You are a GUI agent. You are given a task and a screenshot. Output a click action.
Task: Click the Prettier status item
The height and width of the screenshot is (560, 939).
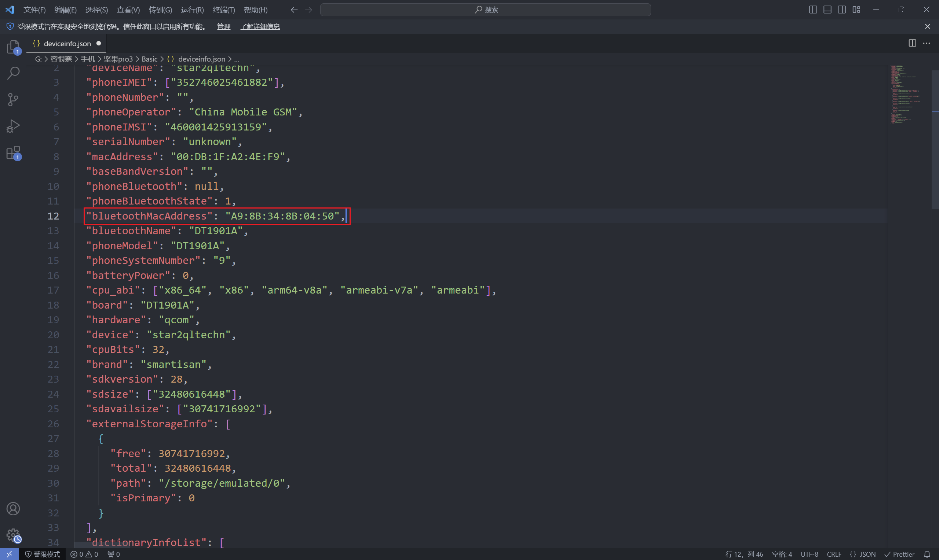pyautogui.click(x=899, y=554)
